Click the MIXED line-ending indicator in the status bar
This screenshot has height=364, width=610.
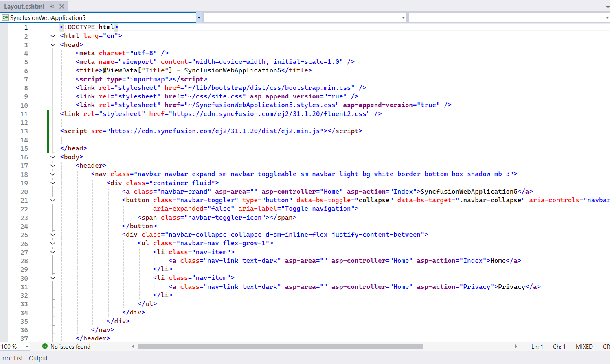[584, 347]
